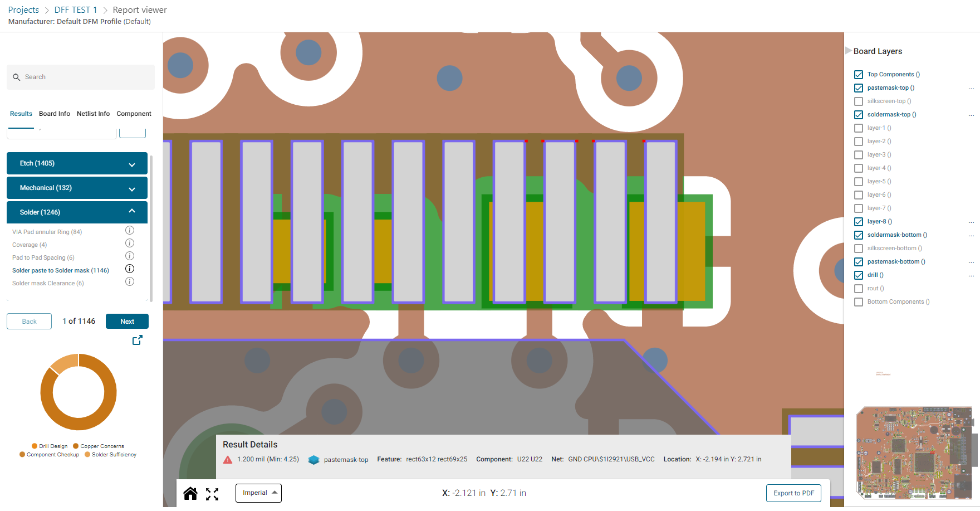Click info icon for Pad to Pad Spacing
980x511 pixels.
130,256
